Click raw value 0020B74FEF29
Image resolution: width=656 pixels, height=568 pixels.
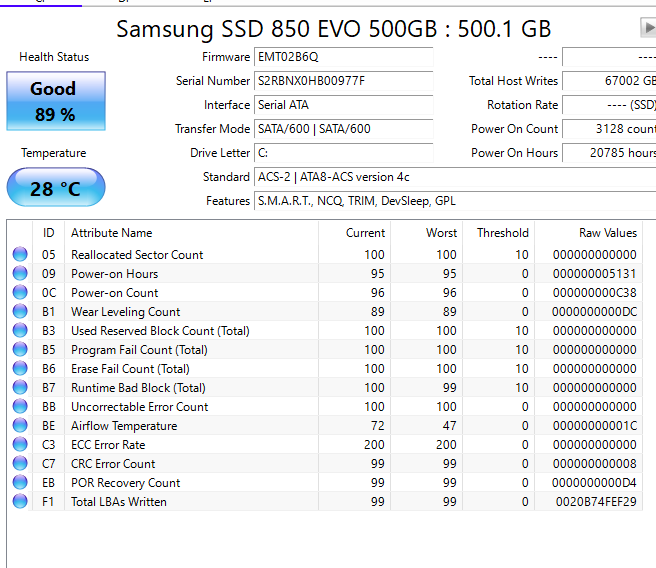tap(596, 502)
